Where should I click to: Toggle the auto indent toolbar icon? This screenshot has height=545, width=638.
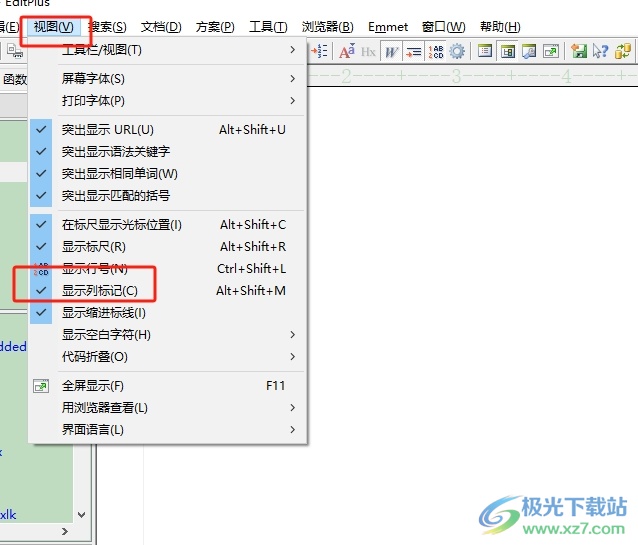click(413, 52)
